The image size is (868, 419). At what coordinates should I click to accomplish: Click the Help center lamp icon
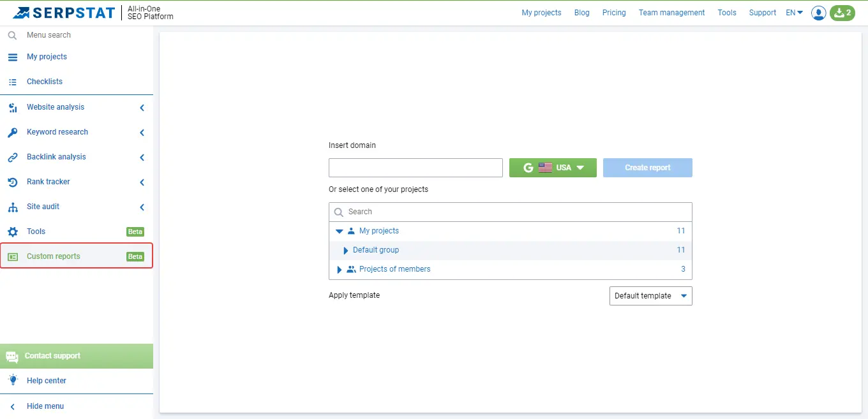tap(13, 380)
